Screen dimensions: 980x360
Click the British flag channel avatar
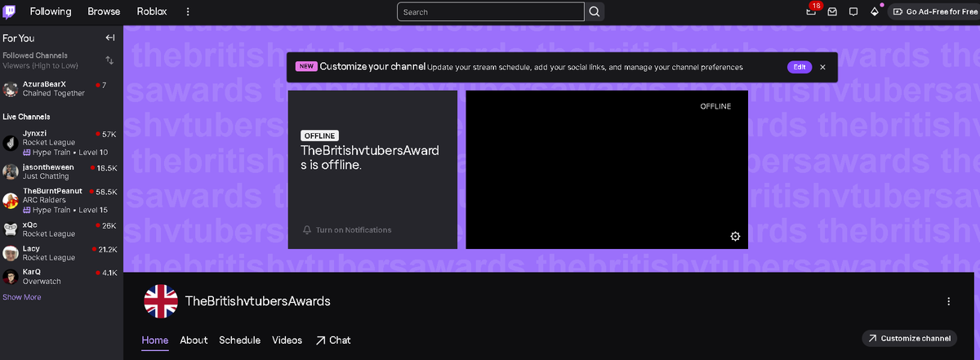pos(161,301)
